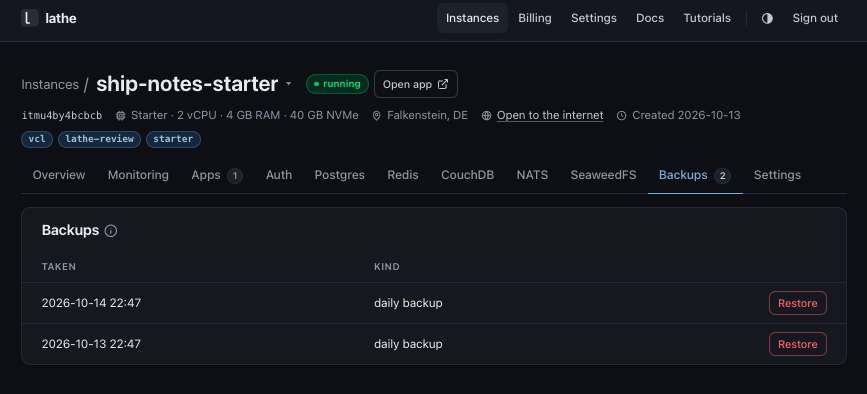Click the TAKEN column header
The image size is (867, 394).
[59, 267]
